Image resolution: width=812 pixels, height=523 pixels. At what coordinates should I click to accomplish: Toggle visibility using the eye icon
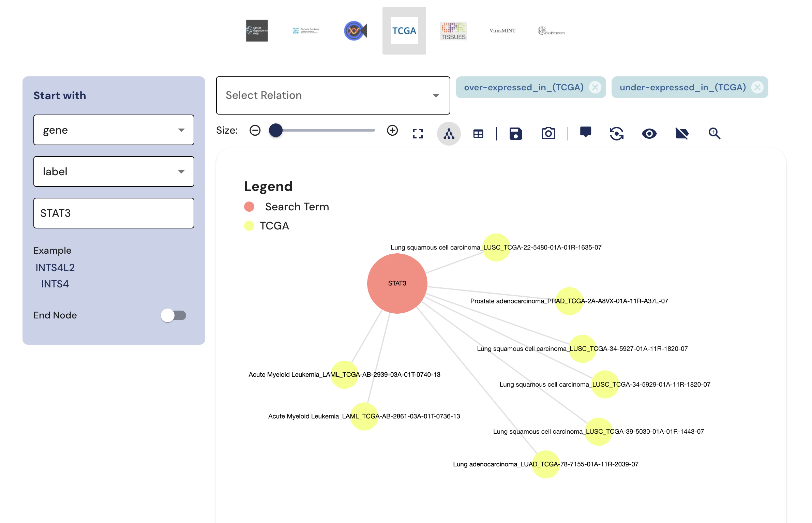pyautogui.click(x=649, y=132)
